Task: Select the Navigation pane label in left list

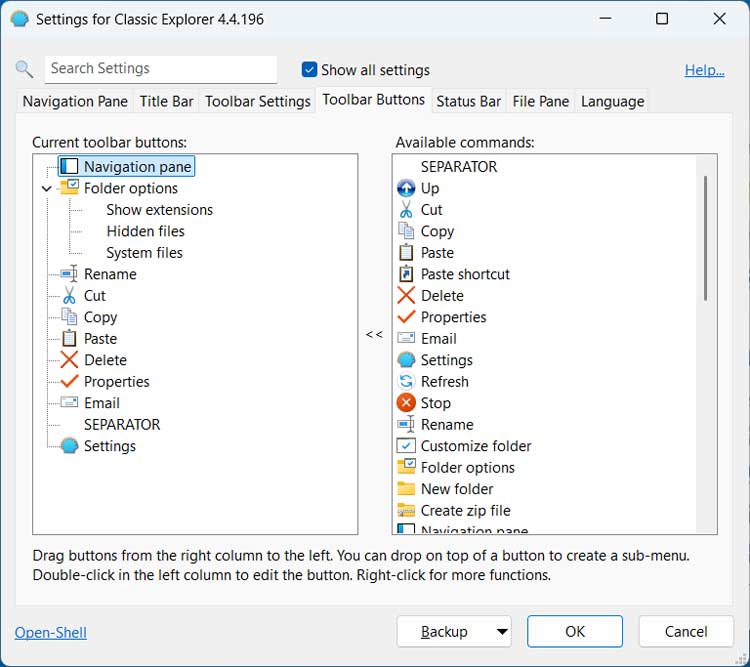Action: pos(138,167)
